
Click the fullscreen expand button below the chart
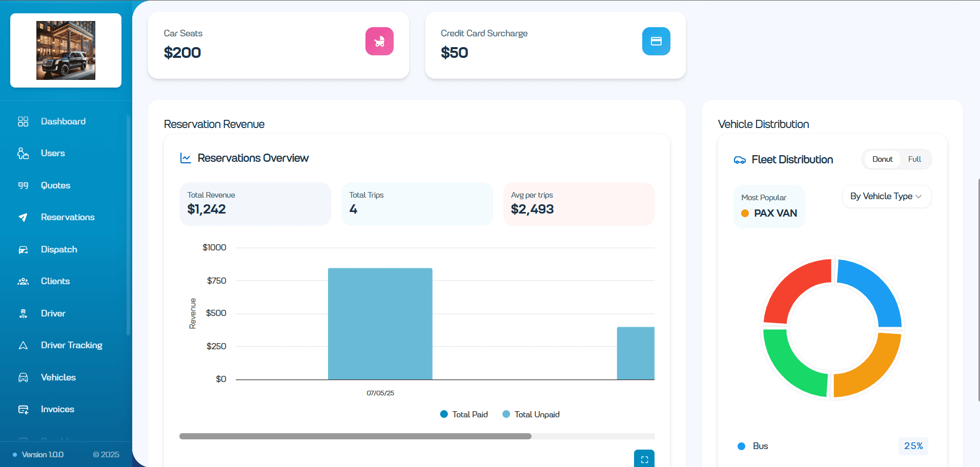(644, 458)
